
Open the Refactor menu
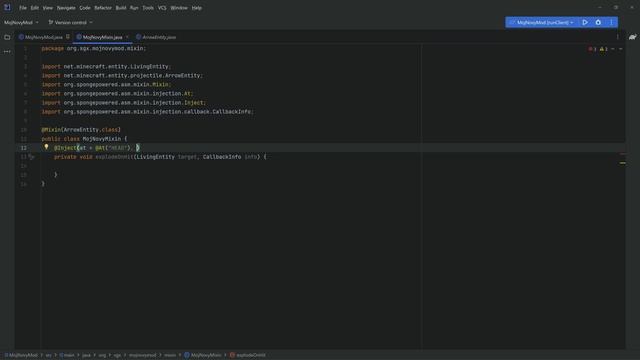tap(103, 8)
